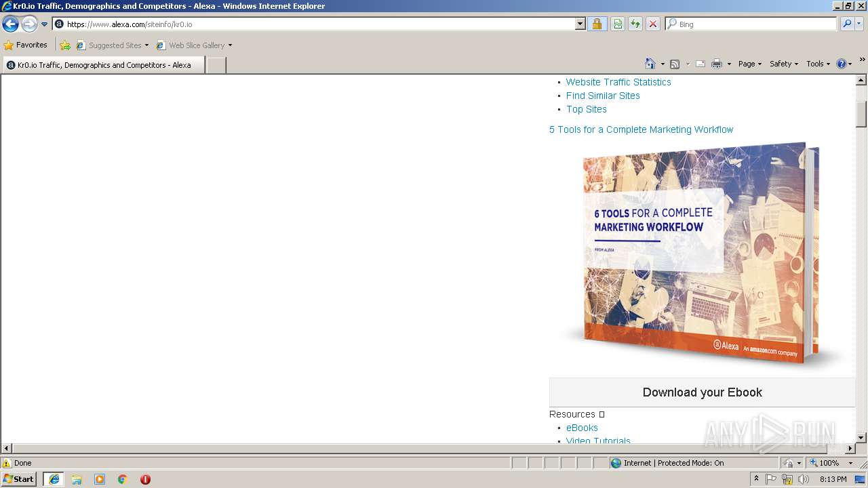The image size is (868, 488).
Task: Toggle Compatibility View icon
Action: (618, 24)
